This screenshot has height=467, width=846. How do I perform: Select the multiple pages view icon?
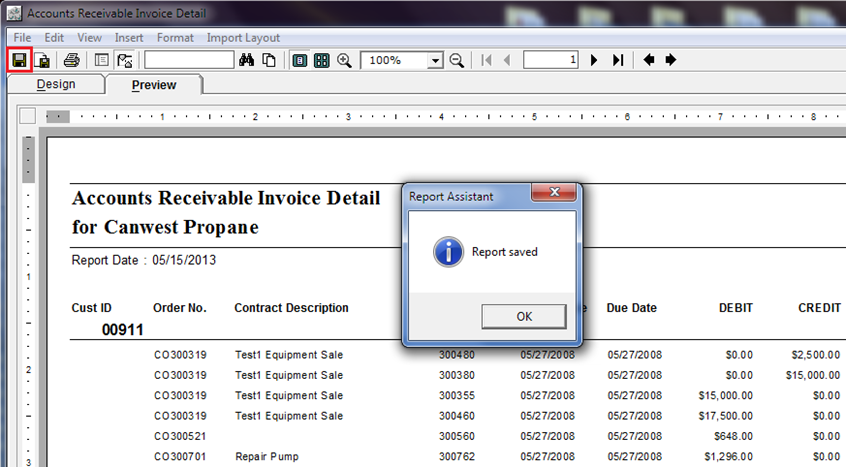point(321,60)
